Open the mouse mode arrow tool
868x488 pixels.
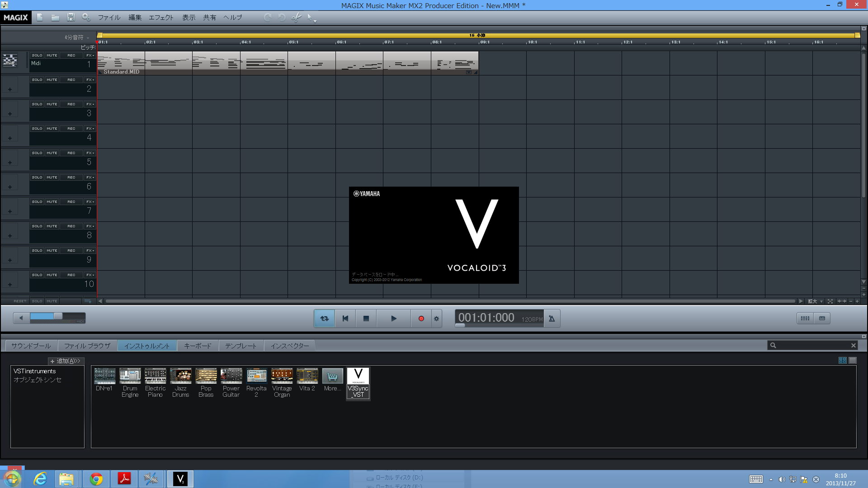click(311, 17)
